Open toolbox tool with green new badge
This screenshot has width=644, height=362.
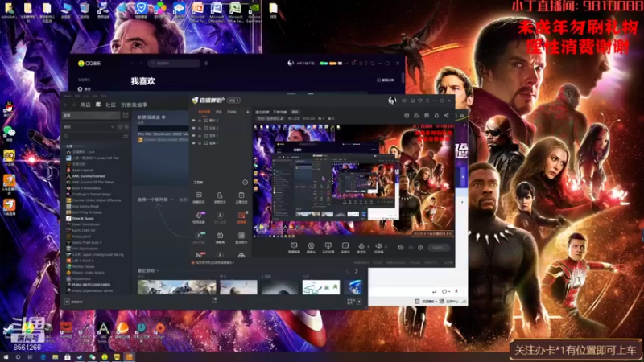tap(199, 237)
